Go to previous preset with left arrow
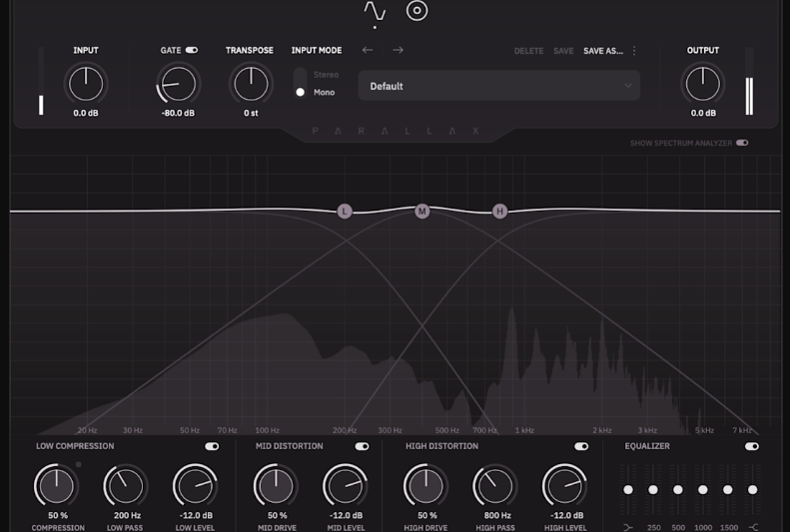 tap(368, 50)
